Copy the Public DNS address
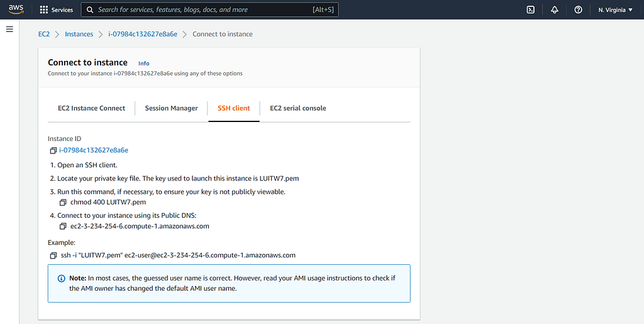The height and width of the screenshot is (324, 644). pyautogui.click(x=63, y=226)
